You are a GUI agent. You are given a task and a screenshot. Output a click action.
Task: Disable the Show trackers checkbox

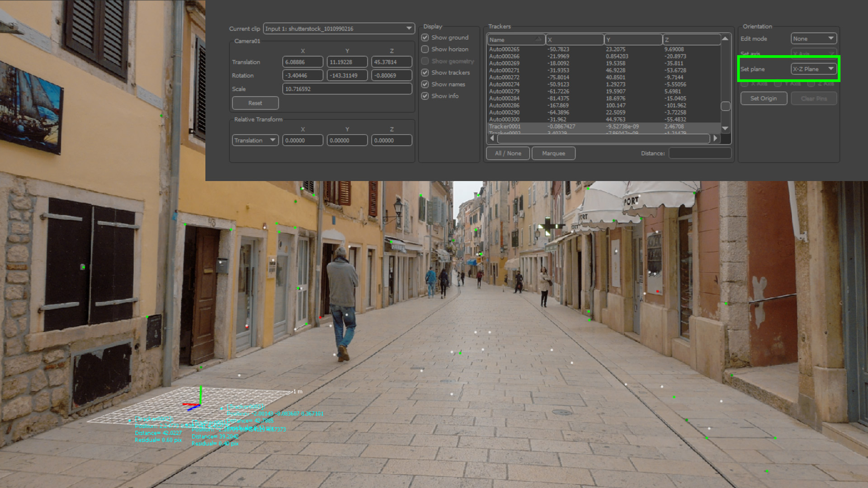[x=425, y=72]
